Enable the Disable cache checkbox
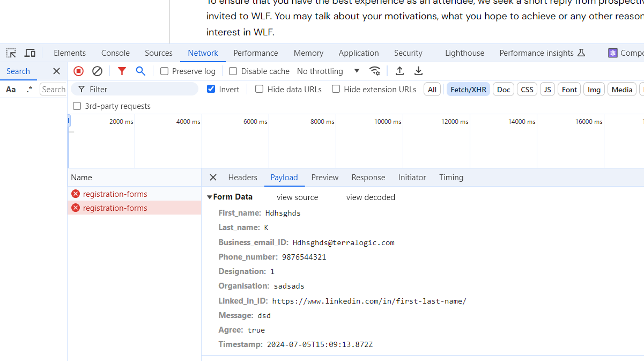 click(x=233, y=71)
